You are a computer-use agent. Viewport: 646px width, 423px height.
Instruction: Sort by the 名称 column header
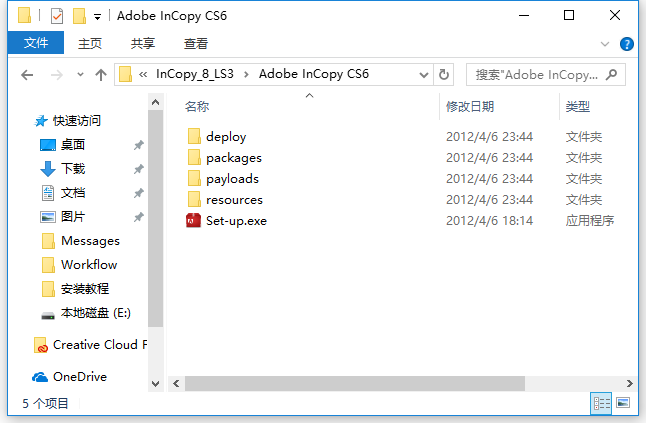pos(197,107)
